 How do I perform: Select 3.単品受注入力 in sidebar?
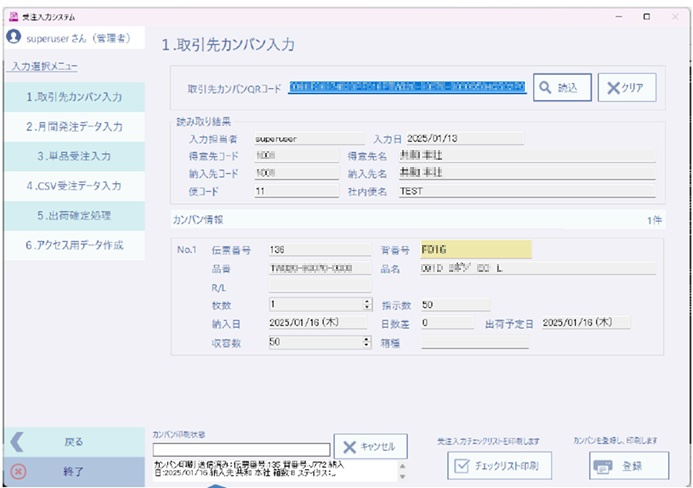point(74,156)
